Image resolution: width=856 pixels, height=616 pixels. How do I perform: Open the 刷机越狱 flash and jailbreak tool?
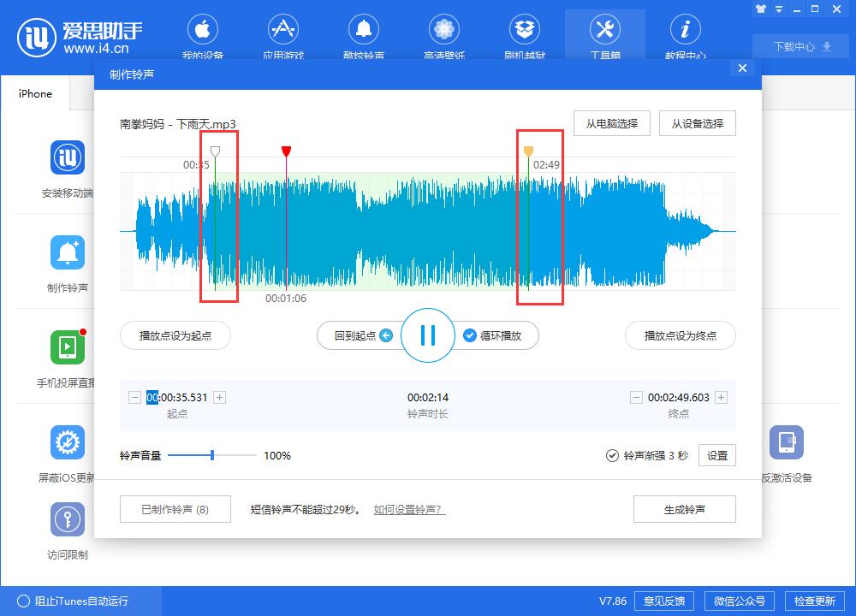click(x=524, y=34)
